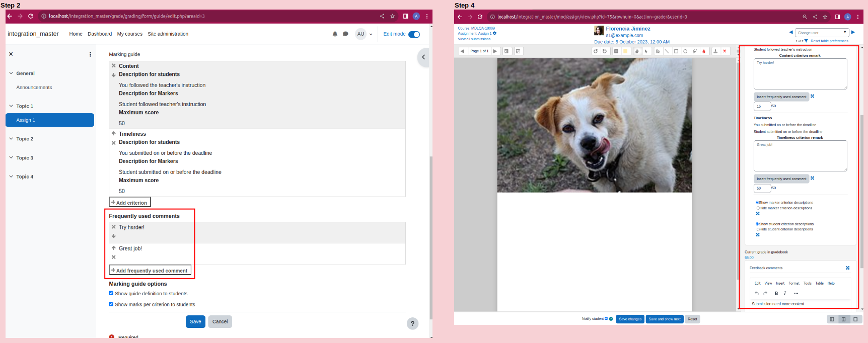Rotate the PDF page right in Step 4
This screenshot has height=343, width=868.
(605, 51)
